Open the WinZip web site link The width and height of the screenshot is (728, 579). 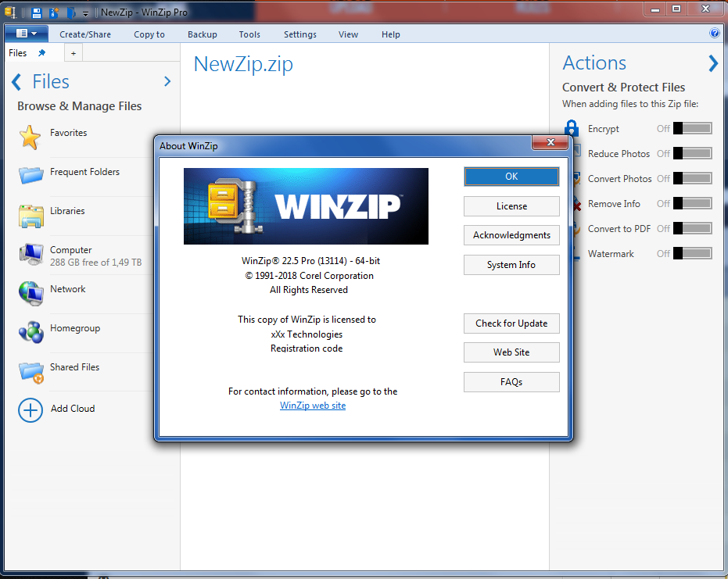click(313, 406)
